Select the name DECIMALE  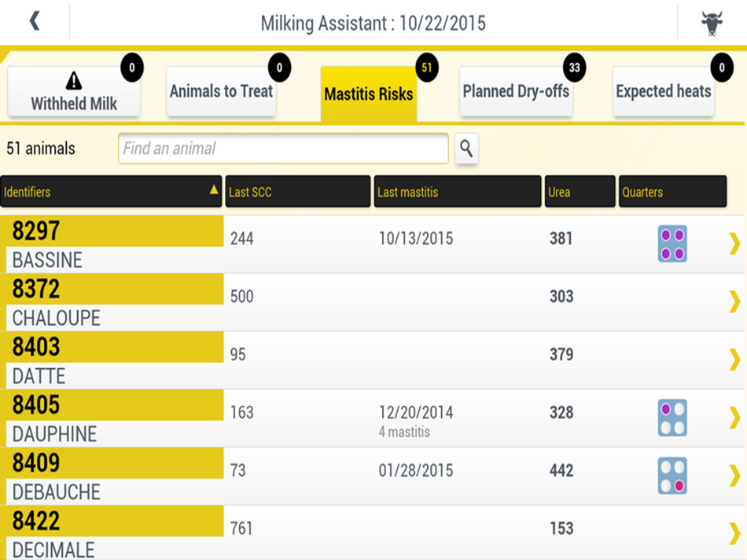tap(53, 550)
